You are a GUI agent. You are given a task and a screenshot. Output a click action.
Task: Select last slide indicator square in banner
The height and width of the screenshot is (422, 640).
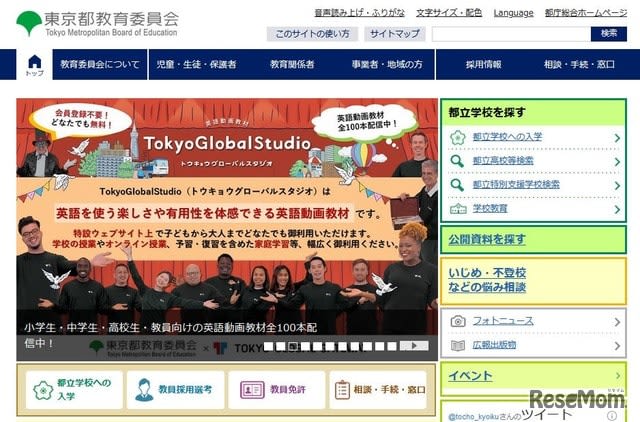[x=392, y=346]
